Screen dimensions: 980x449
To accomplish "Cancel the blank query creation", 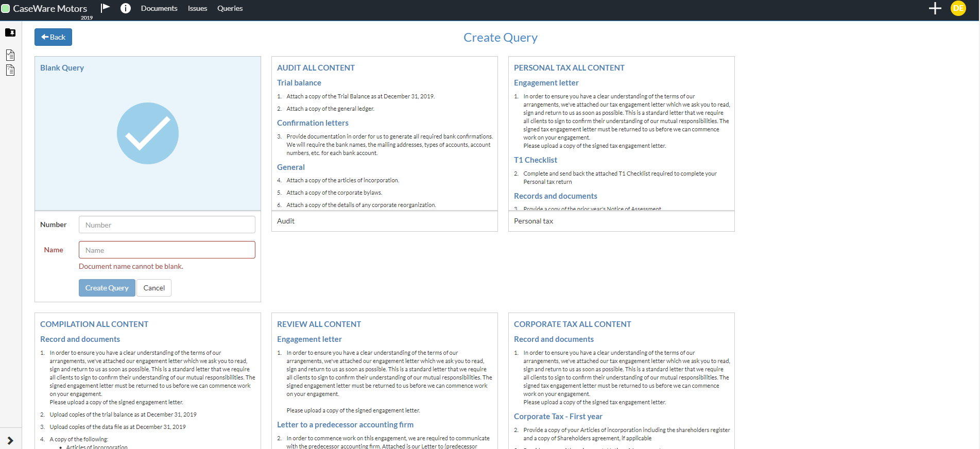I will (x=154, y=288).
